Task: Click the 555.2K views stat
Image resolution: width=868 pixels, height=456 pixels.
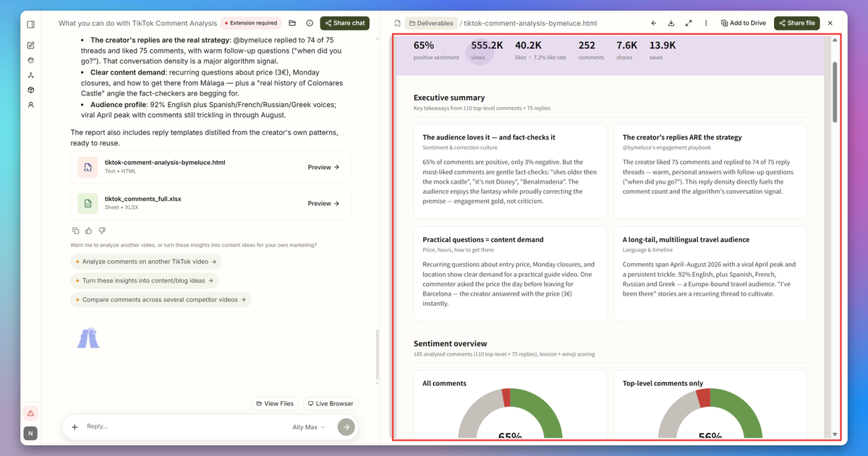Action: coord(487,50)
